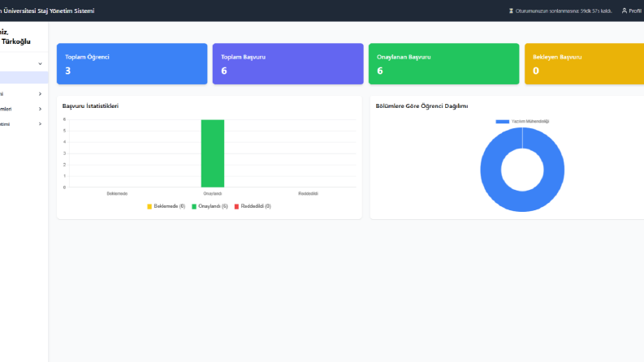Image resolution: width=644 pixels, height=362 pixels.
Task: Open the Profil menu in the header
Action: 632,11
